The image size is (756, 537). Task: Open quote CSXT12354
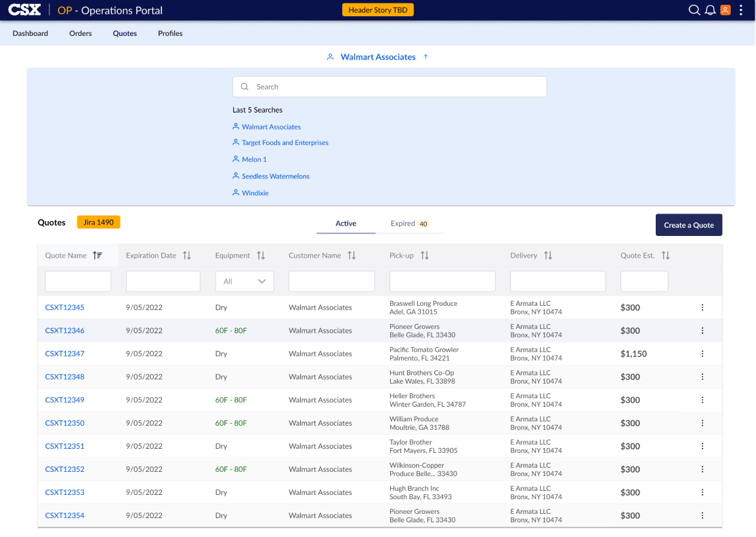click(x=64, y=516)
